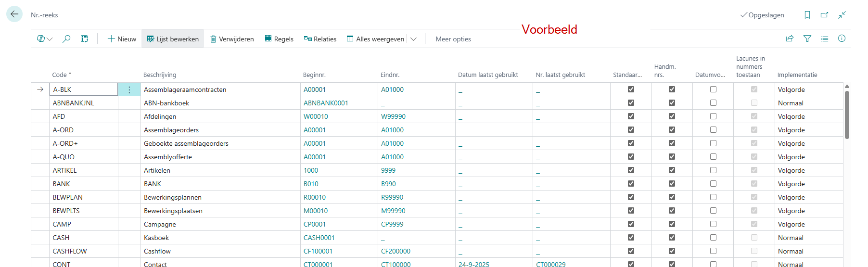Open page in new window icon
Screen dimensions: 868x267
pos(824,15)
